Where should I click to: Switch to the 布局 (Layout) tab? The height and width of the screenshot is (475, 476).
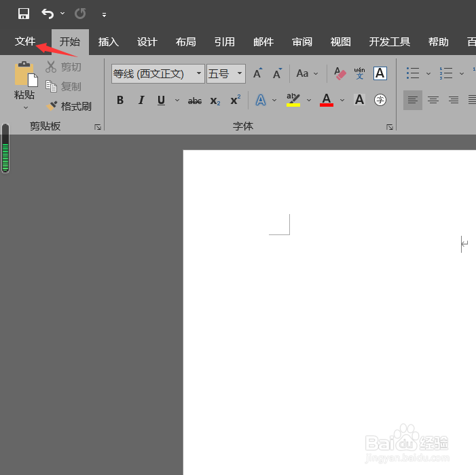[x=186, y=42]
